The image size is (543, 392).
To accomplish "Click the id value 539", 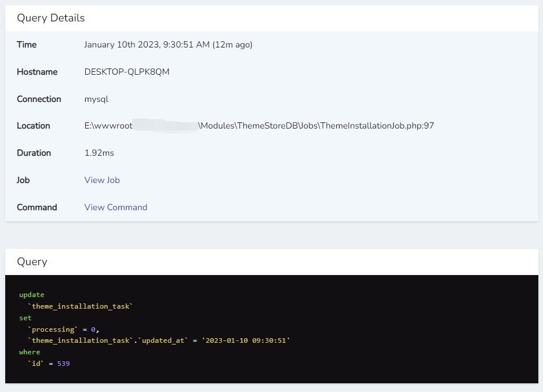I will (63, 364).
